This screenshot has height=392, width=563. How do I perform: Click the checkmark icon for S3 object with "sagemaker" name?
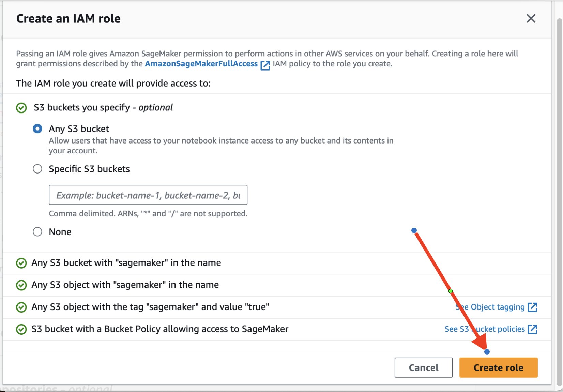pyautogui.click(x=21, y=285)
